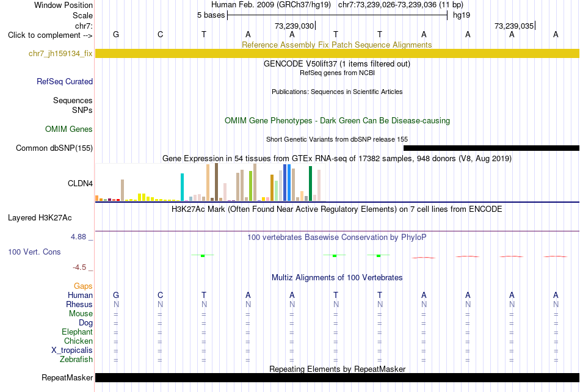
Task: Click the black Common dbSNP variant bar
Action: [491, 148]
